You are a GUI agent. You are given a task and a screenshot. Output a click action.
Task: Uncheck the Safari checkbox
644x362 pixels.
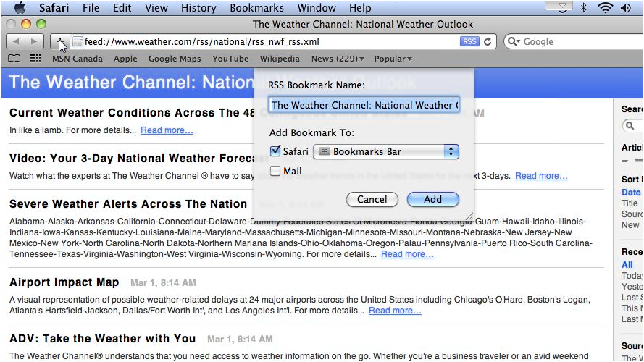(275, 151)
